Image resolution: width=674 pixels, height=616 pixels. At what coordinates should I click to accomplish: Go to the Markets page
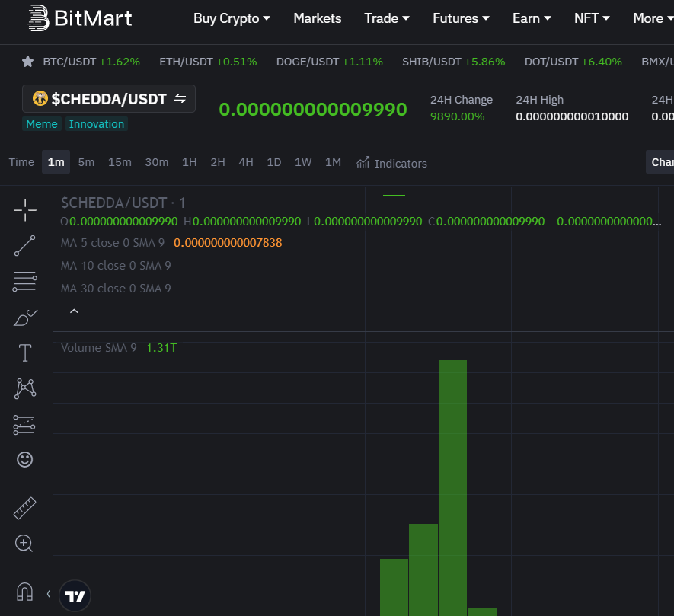[x=318, y=18]
